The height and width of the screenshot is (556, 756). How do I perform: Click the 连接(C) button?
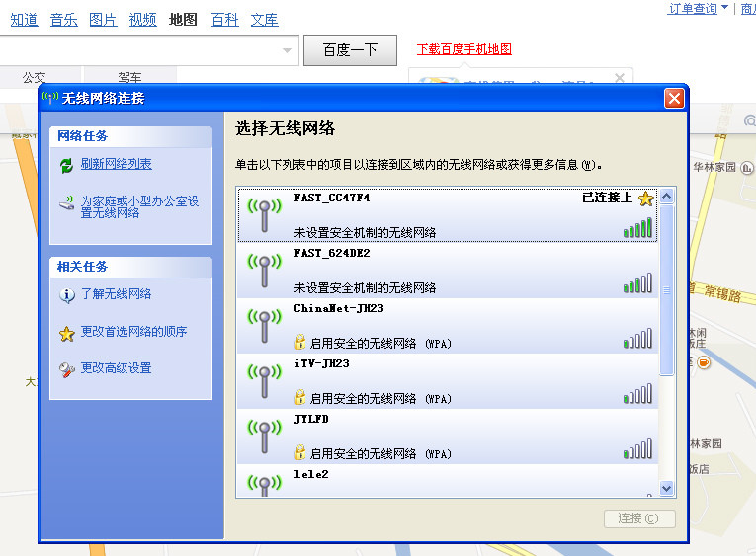tap(639, 518)
